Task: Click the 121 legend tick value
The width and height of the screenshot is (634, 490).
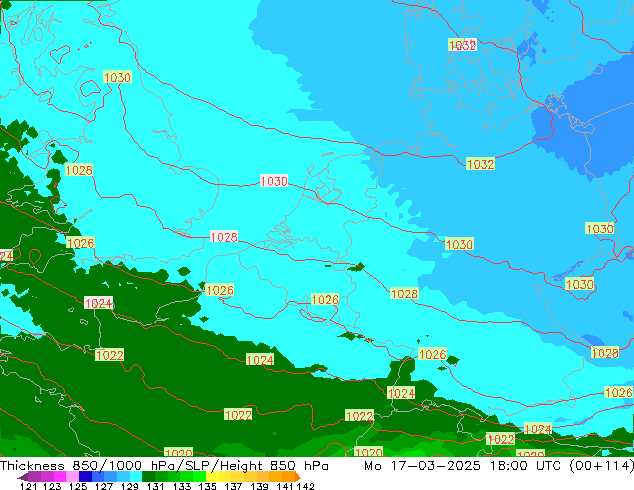Action: pyautogui.click(x=29, y=486)
